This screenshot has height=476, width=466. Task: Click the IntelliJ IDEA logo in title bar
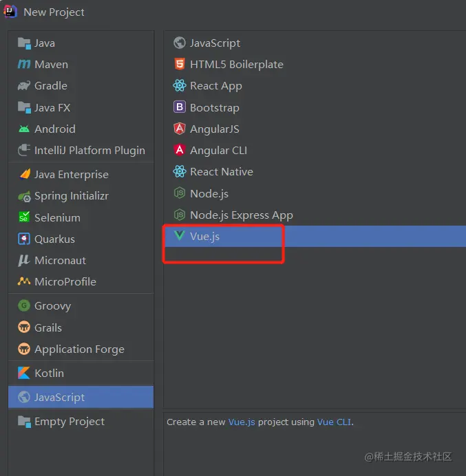tap(10, 12)
